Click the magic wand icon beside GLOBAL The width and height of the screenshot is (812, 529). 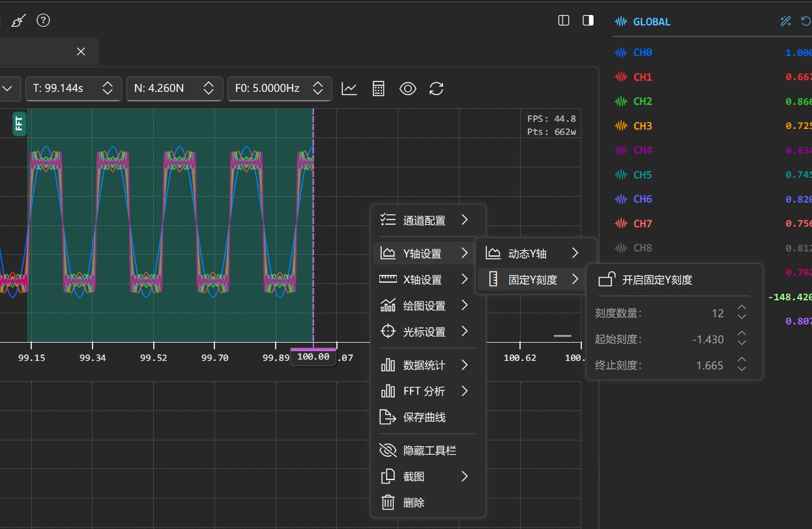pyautogui.click(x=786, y=21)
